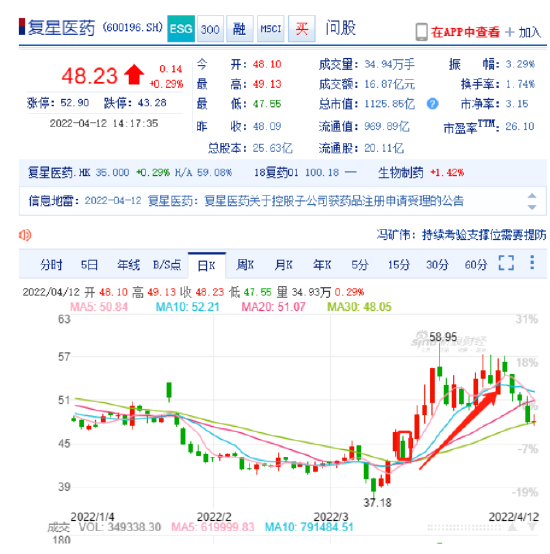
Task: Open 在APP中查看 link
Action: point(465,32)
